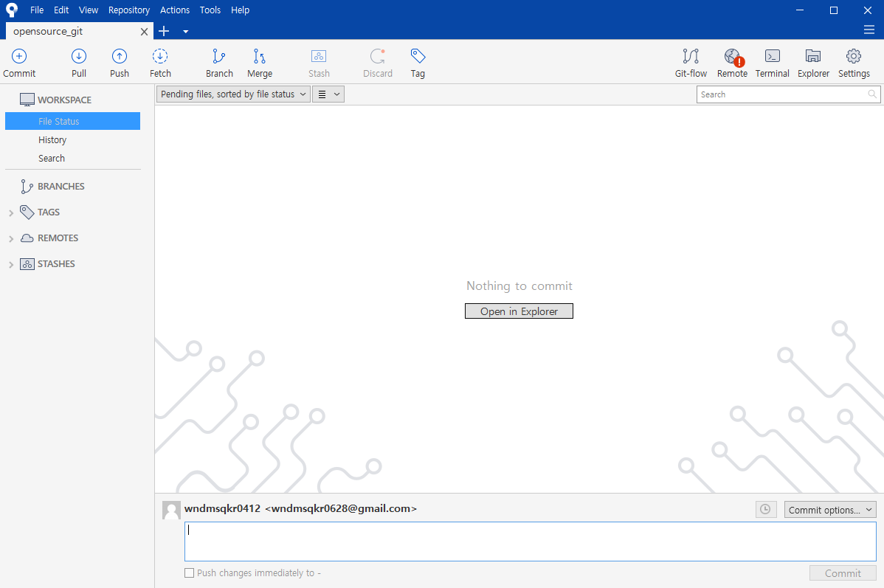Viewport: 884px width, 588px height.
Task: Open the Commit options dropdown
Action: (830, 510)
